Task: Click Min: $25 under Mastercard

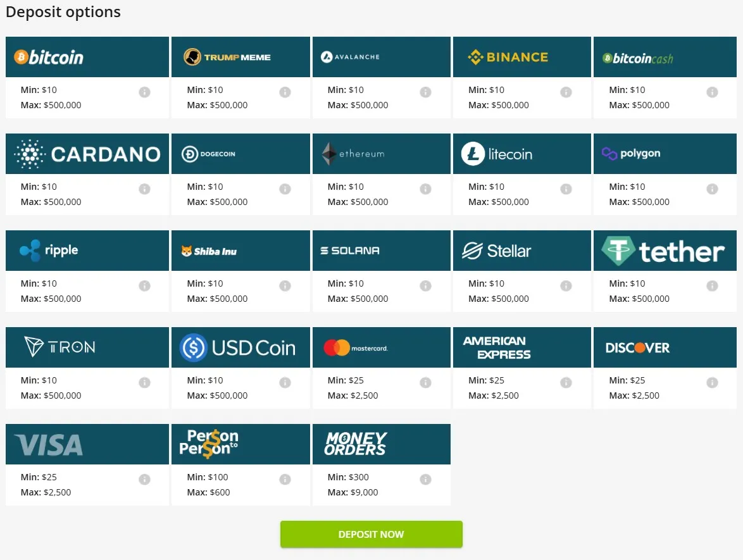Action: pyautogui.click(x=346, y=380)
